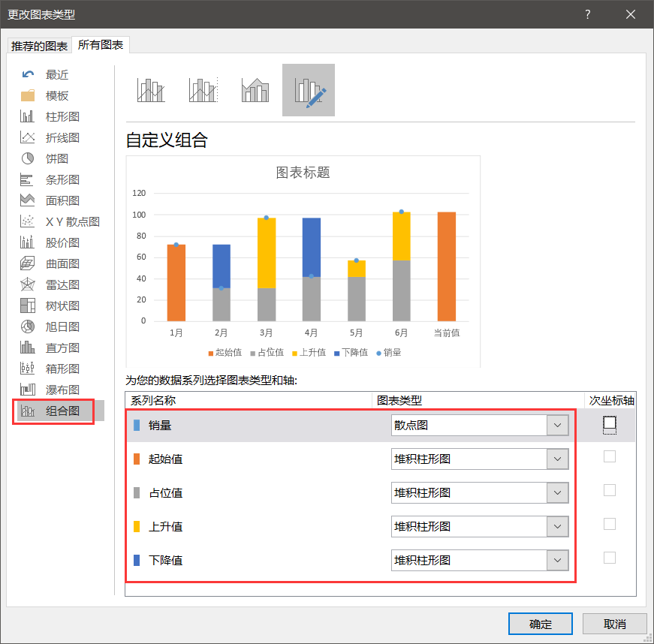Choose the Column chart (柱形图) icon
Image resolution: width=654 pixels, height=644 pixels.
(x=28, y=116)
